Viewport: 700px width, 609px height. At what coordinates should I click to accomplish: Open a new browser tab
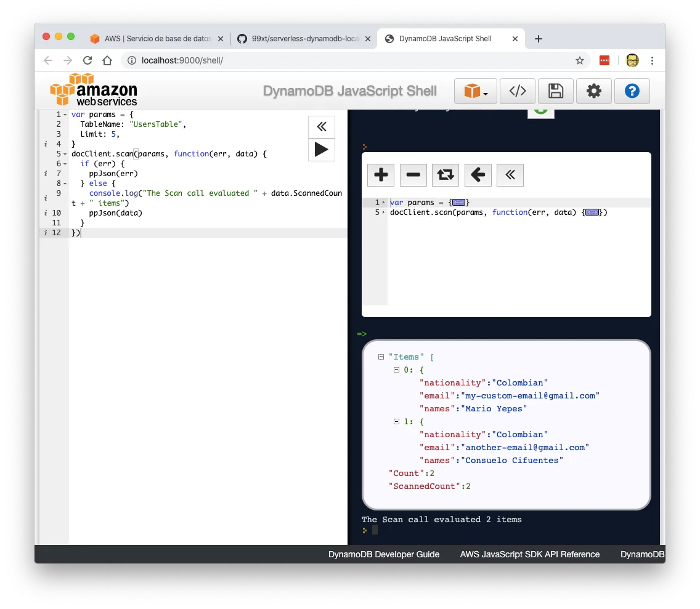[539, 39]
